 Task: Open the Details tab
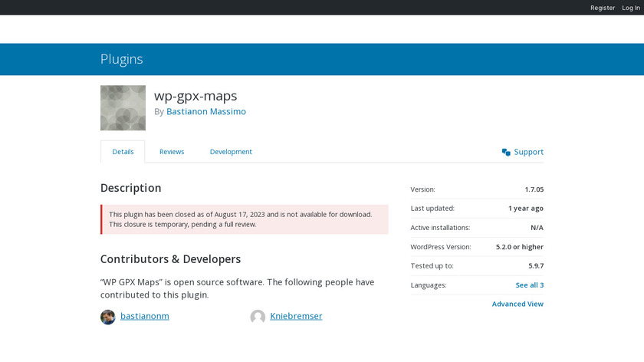coord(123,152)
